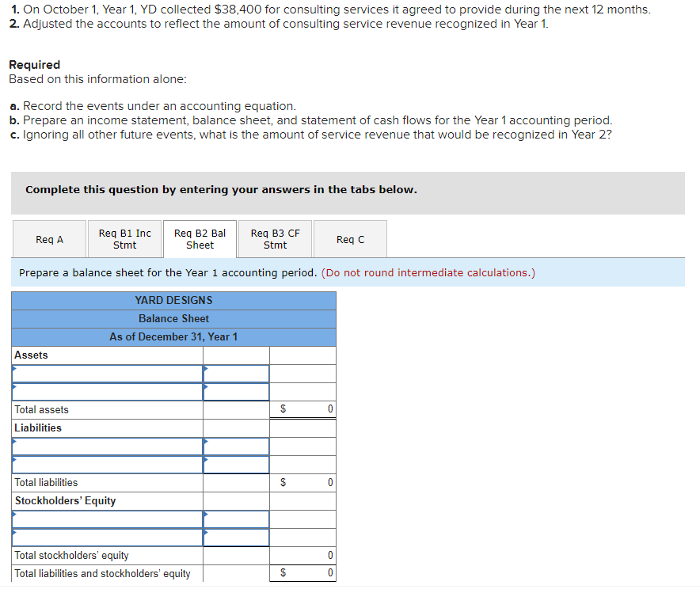The height and width of the screenshot is (589, 700).
Task: Switch to the Req A tab
Action: click(49, 238)
